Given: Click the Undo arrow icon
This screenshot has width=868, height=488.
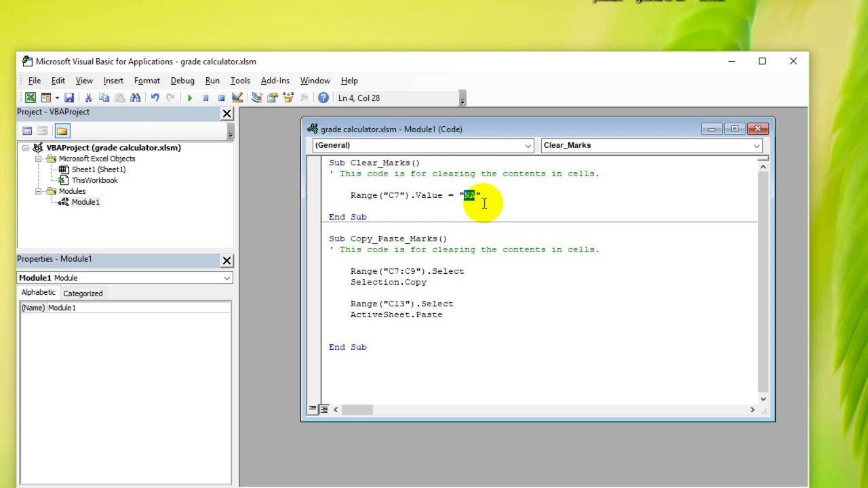Looking at the screenshot, I should point(155,98).
